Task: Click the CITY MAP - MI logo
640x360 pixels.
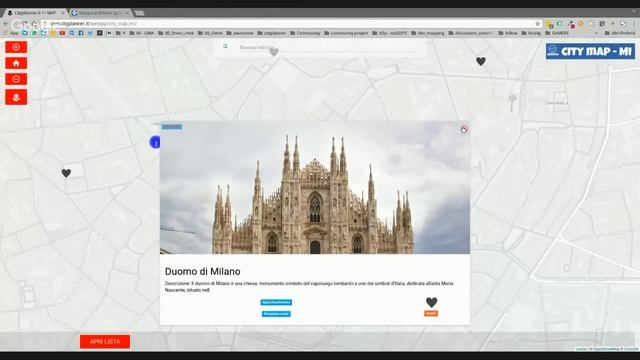Action: (590, 51)
